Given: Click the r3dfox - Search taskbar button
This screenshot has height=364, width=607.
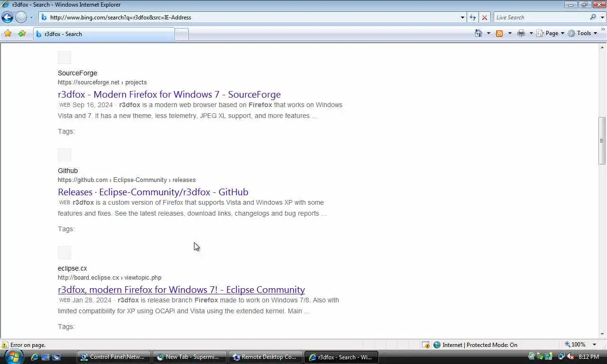Looking at the screenshot, I should [341, 357].
